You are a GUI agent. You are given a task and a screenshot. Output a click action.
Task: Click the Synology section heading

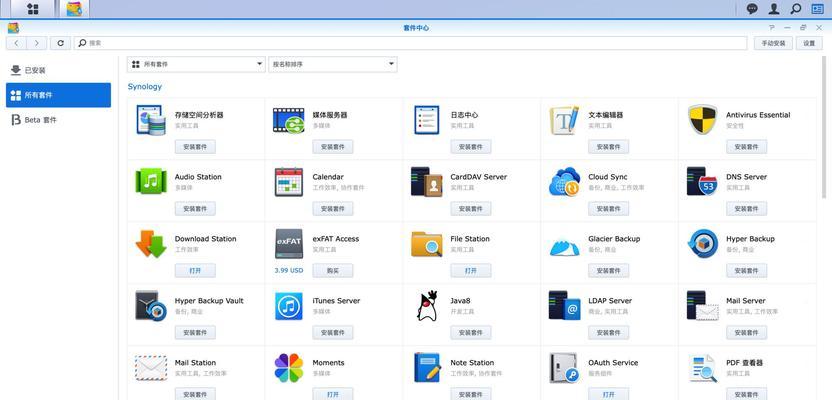[145, 86]
